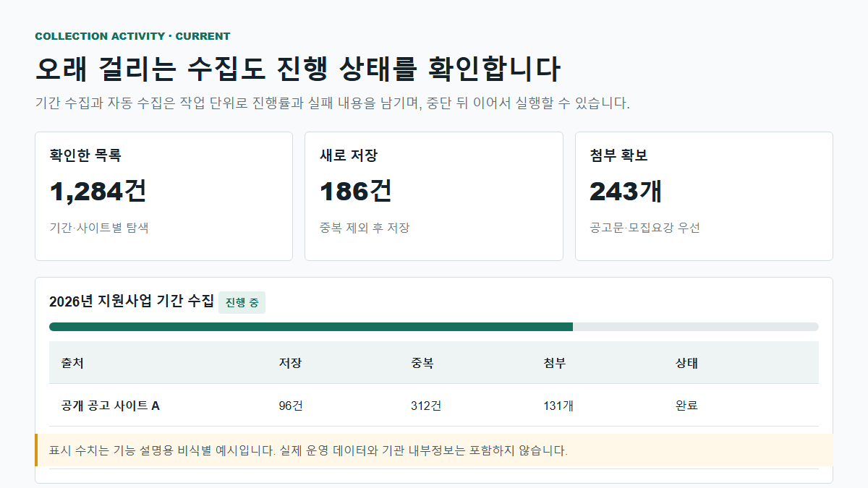Click the '기간·사이트별 탐색' caption

[99, 228]
